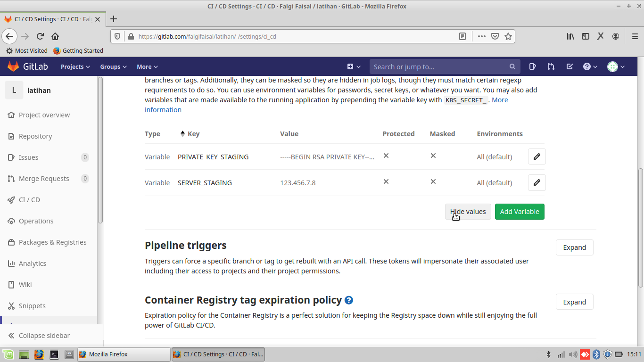The image size is (644, 362).
Task: Open the Merge Requests icon in navbar
Action: tap(551, 66)
